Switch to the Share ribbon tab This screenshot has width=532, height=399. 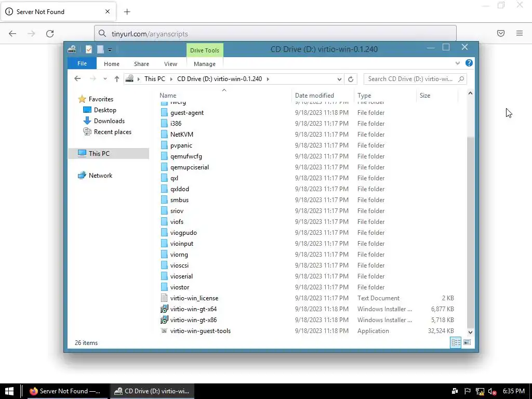click(x=141, y=64)
